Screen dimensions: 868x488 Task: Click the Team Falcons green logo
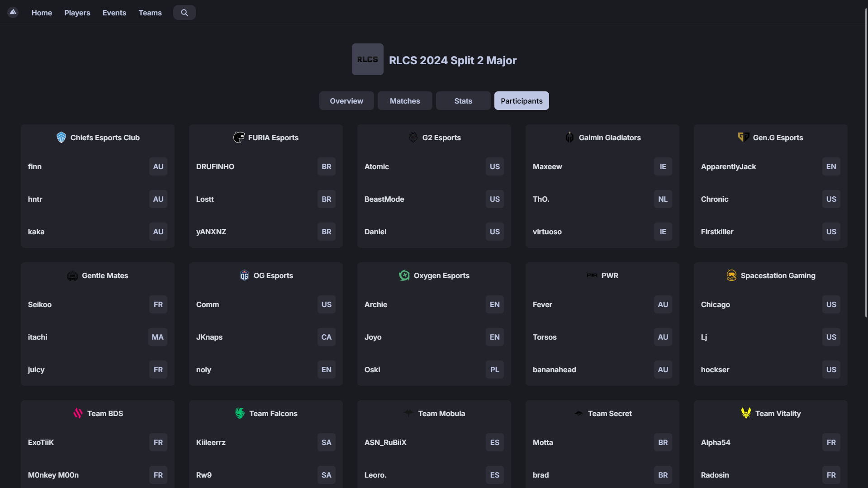[x=240, y=413]
